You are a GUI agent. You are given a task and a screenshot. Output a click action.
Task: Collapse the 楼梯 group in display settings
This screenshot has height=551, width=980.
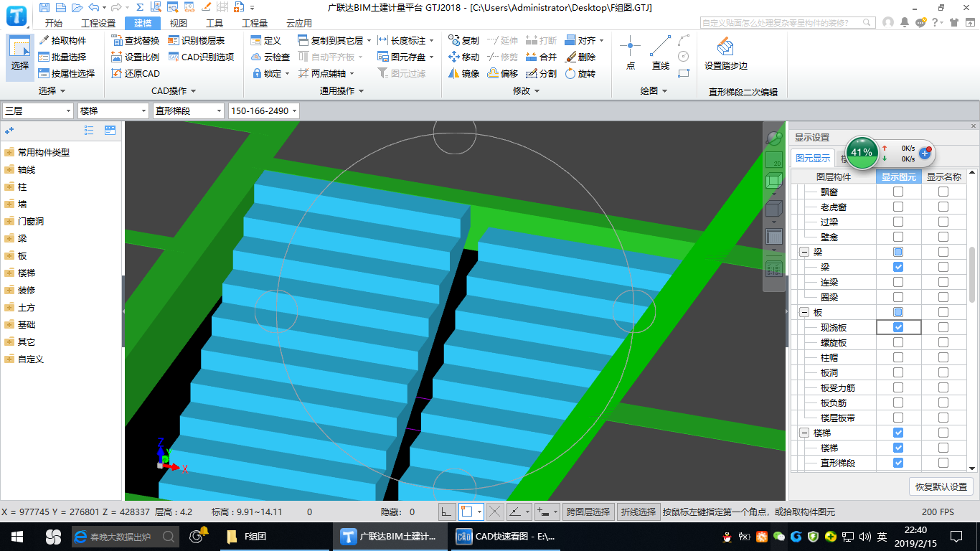tap(804, 433)
